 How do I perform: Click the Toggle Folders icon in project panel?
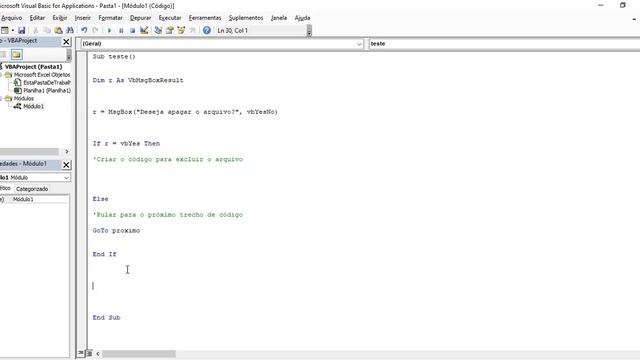pyautogui.click(x=16, y=54)
